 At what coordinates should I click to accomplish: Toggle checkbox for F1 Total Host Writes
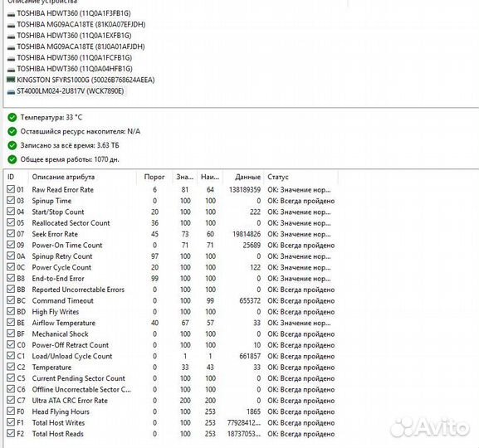click(x=11, y=422)
